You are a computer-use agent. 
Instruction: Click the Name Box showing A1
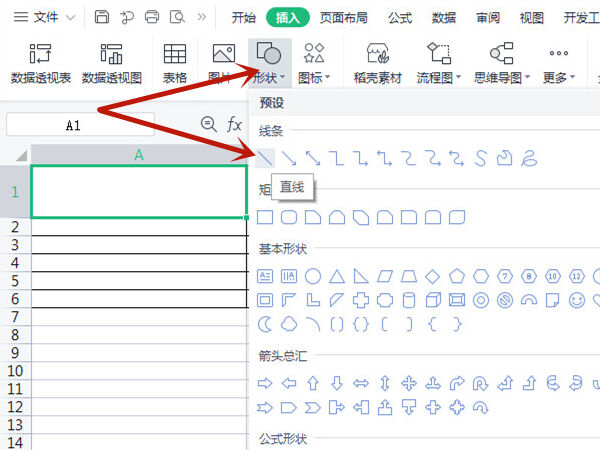pos(80,124)
